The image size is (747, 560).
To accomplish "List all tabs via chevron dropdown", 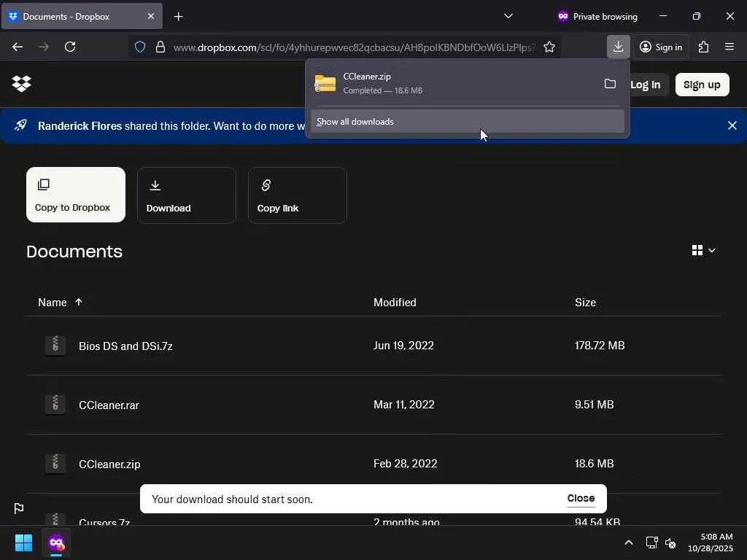I will click(x=508, y=16).
